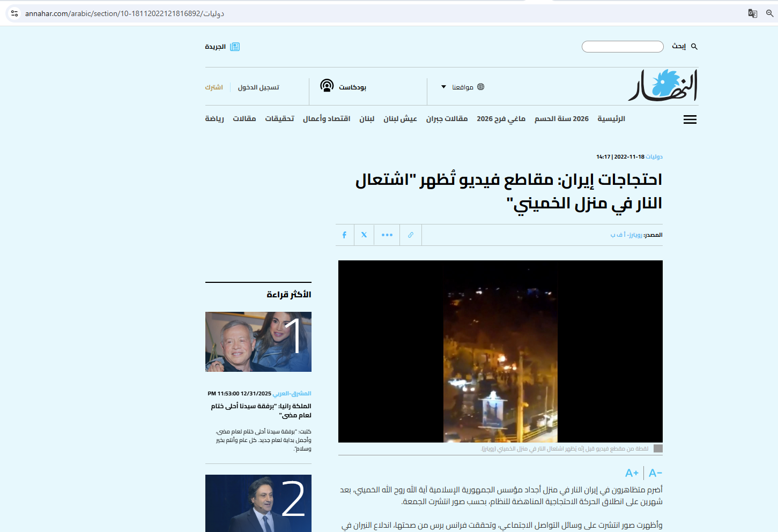Open the لبنان navigation section
The width and height of the screenshot is (778, 532).
tap(367, 119)
